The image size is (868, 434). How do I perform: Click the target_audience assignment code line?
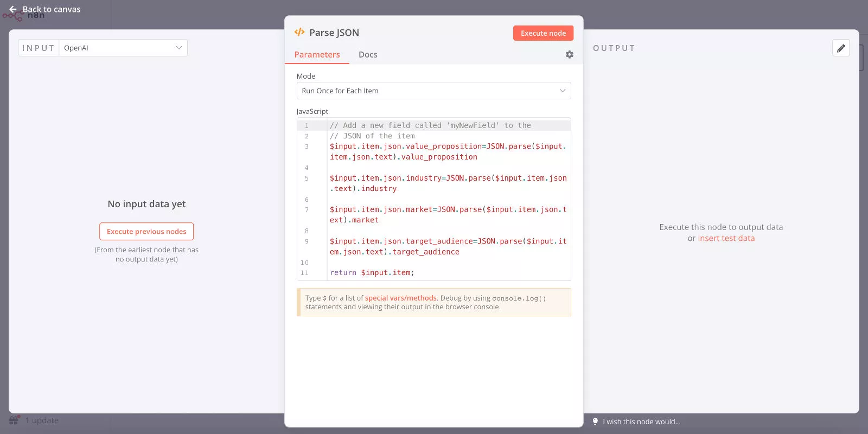click(448, 241)
